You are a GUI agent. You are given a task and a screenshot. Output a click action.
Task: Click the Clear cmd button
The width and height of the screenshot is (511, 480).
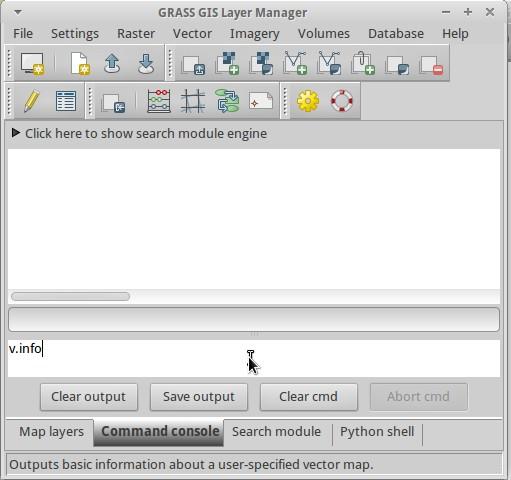[x=309, y=397]
